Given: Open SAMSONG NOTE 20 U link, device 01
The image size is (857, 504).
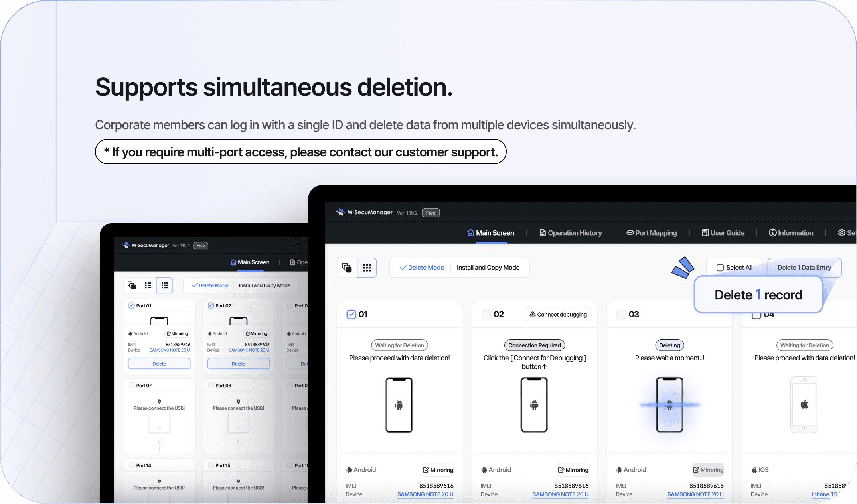Looking at the screenshot, I should 425,494.
